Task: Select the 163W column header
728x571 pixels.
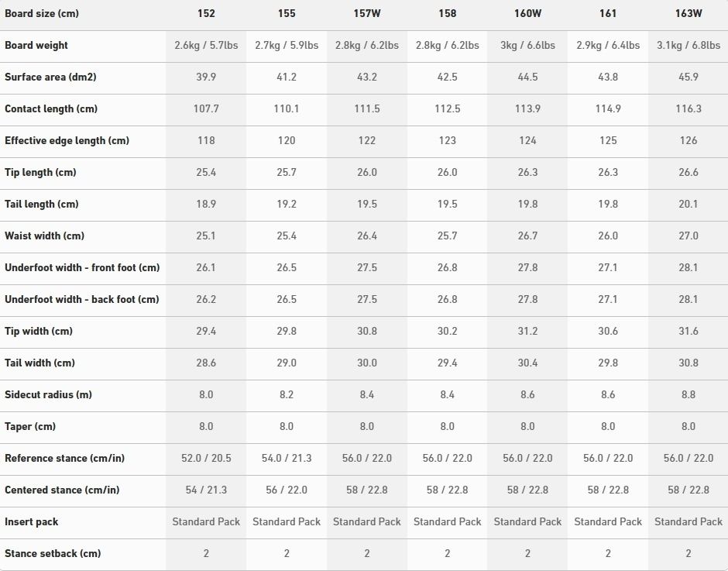Action: point(689,13)
